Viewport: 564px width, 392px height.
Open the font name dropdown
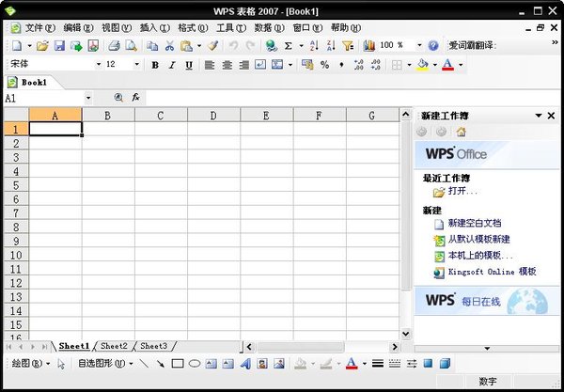pyautogui.click(x=99, y=65)
